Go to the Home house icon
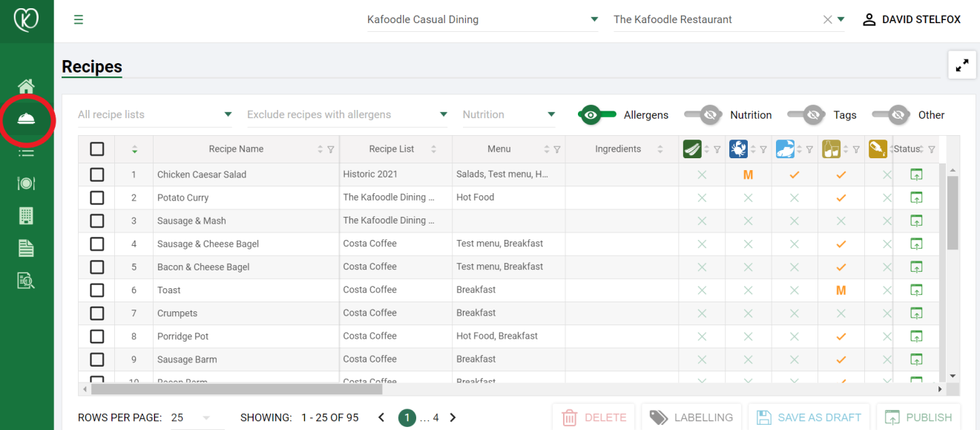Image resolution: width=980 pixels, height=430 pixels. click(27, 87)
